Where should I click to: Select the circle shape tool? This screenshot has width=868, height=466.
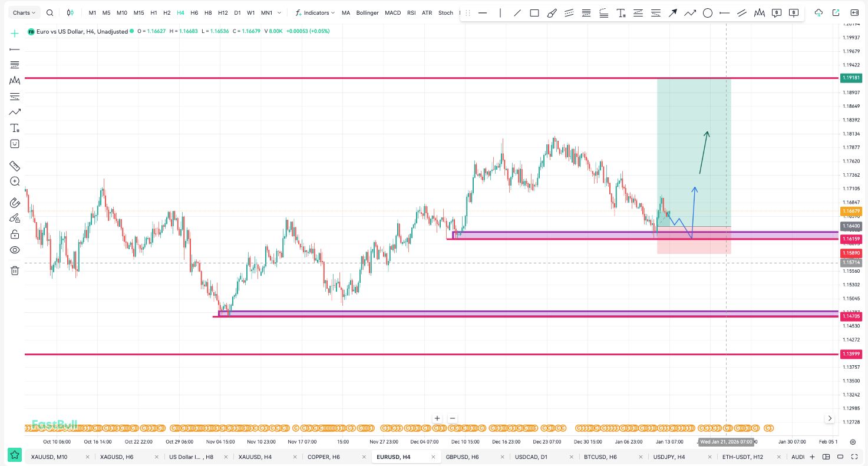707,13
